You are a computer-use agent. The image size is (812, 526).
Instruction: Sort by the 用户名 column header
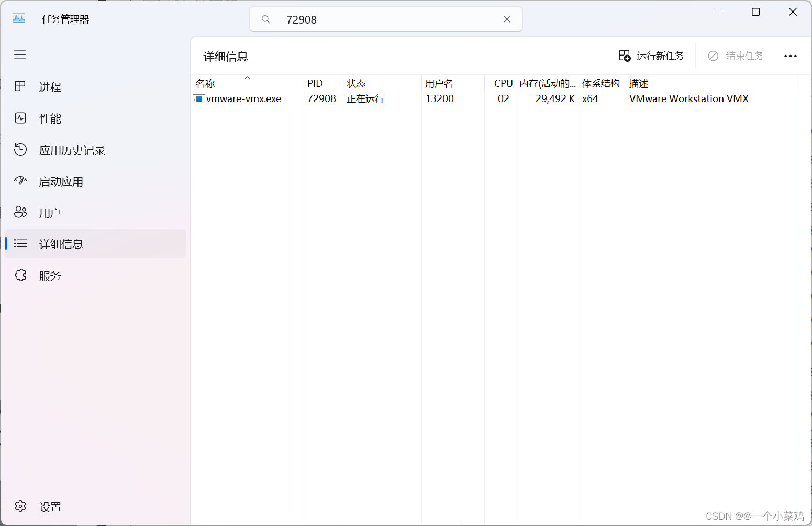tap(453, 83)
